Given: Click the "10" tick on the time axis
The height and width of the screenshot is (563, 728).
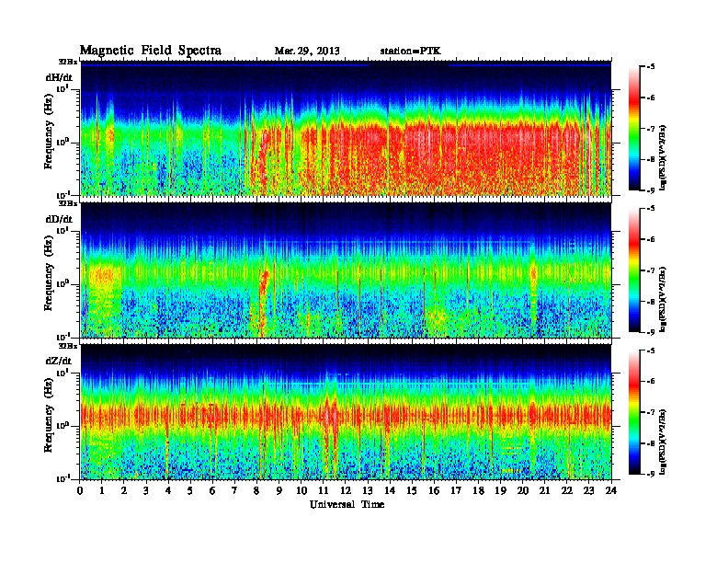Looking at the screenshot, I should [x=301, y=491].
